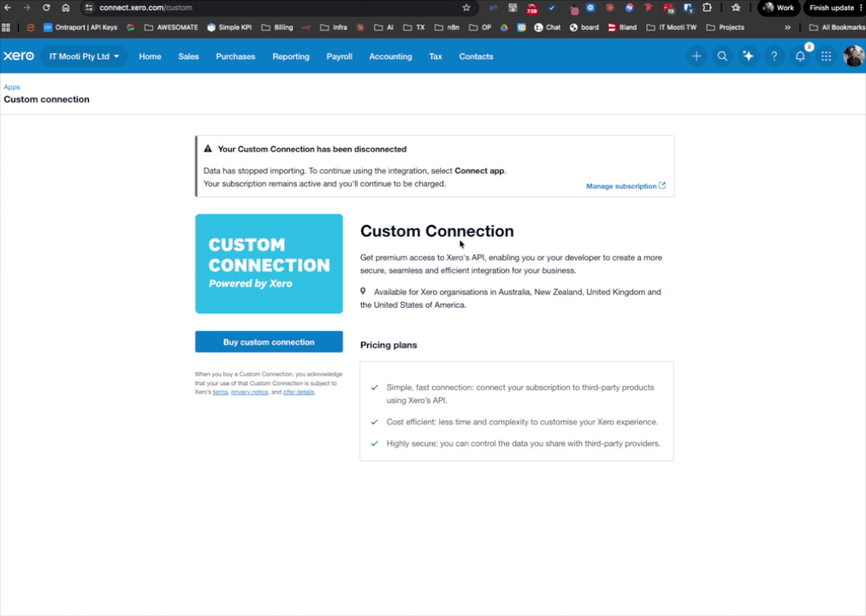Click the "Custom Connection" main heading

437,231
